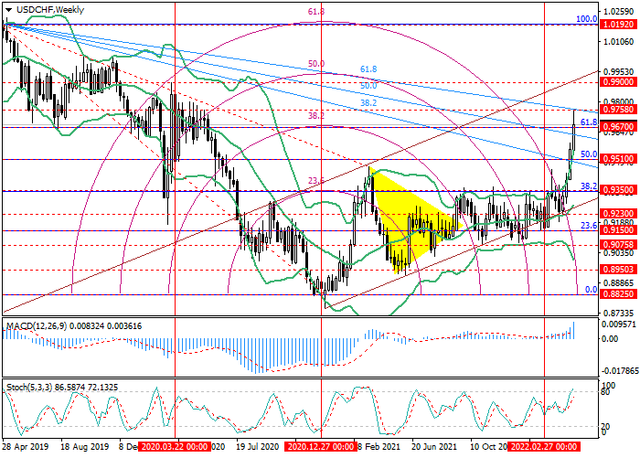Select the red 0.91500 price level tag
Screen dimensions: 640x457
[618, 230]
